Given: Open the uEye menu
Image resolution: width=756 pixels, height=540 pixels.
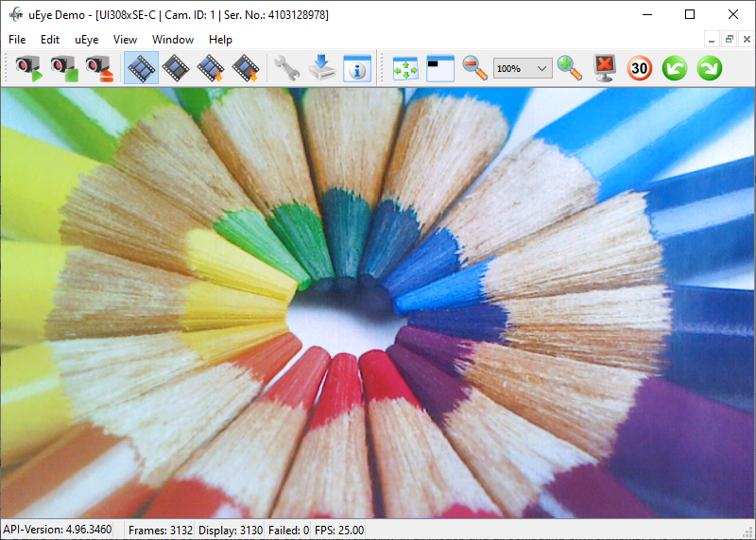Looking at the screenshot, I should [87, 40].
